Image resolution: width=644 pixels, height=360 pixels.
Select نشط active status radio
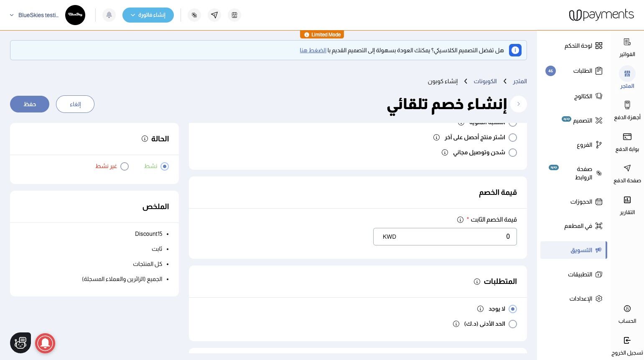pos(165,166)
